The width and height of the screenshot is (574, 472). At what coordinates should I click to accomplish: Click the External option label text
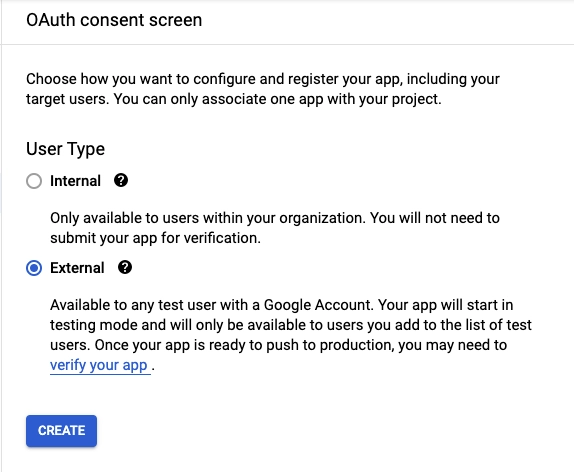coord(77,268)
